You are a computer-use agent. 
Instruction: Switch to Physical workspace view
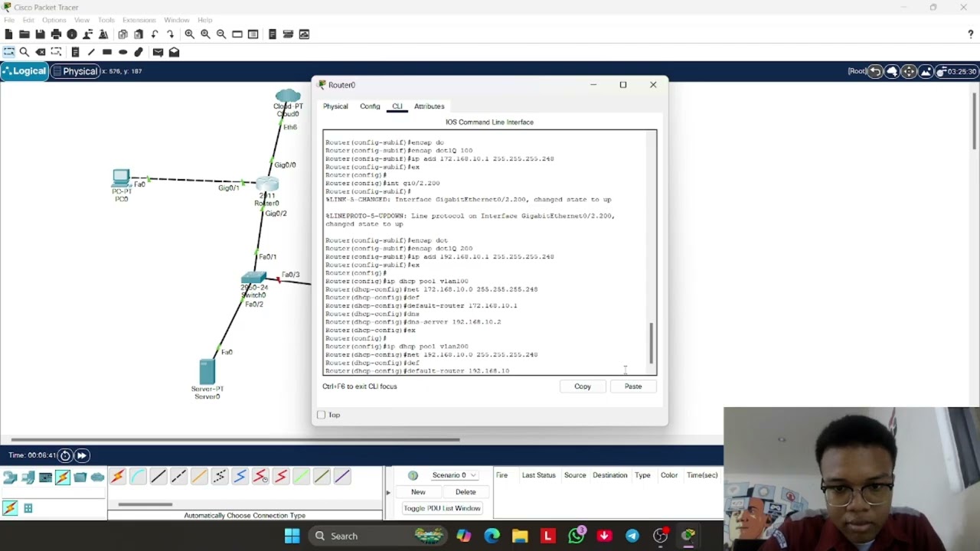coord(76,71)
